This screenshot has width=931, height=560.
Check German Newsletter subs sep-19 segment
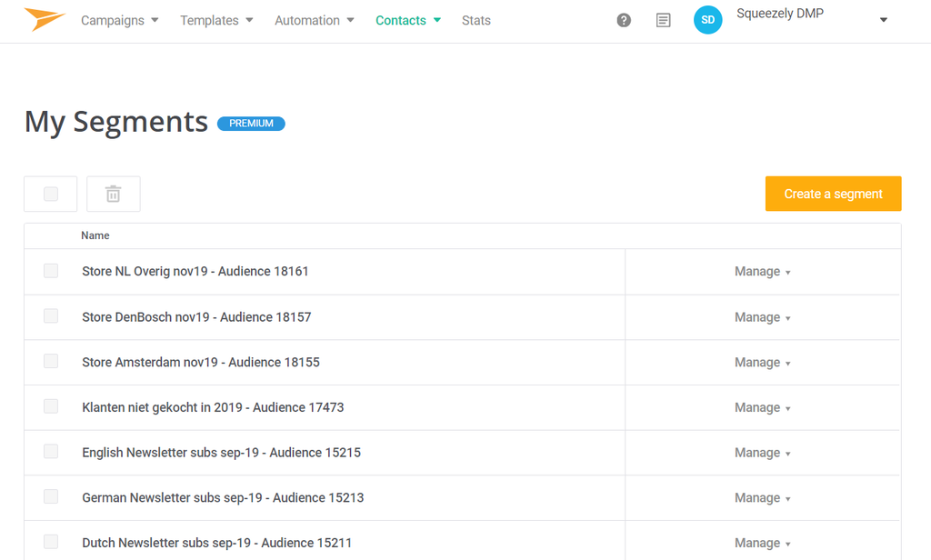(51, 496)
